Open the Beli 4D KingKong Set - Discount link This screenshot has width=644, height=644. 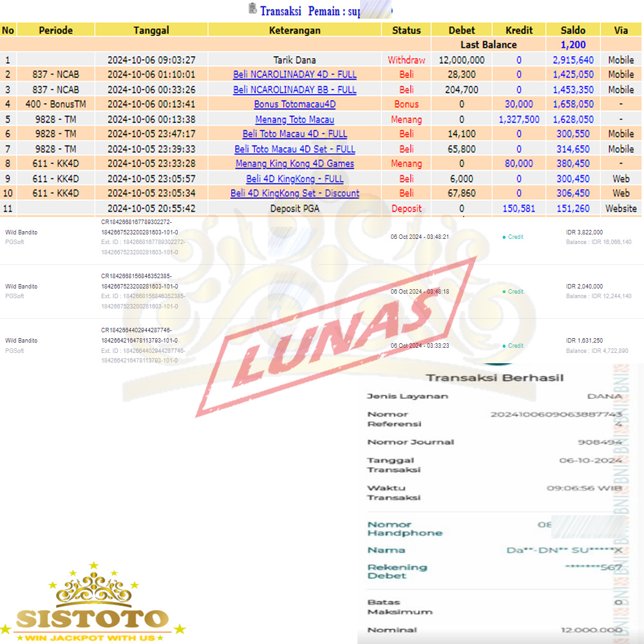pos(294,193)
